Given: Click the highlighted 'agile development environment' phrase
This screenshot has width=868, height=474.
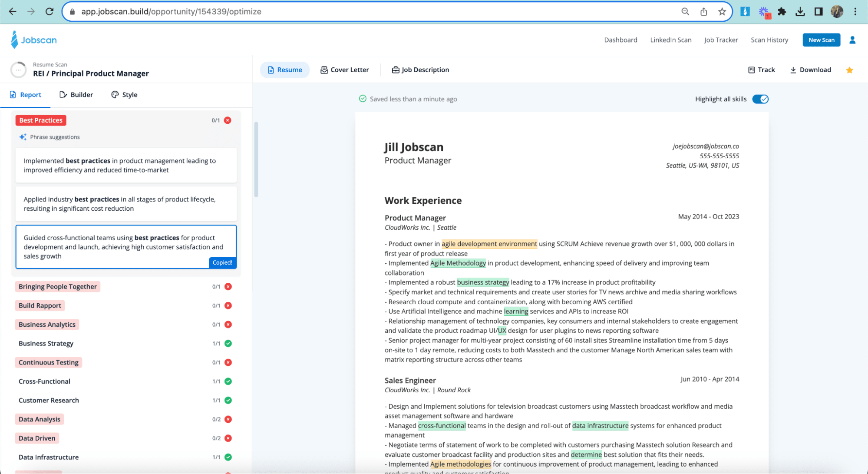Looking at the screenshot, I should click(x=489, y=244).
